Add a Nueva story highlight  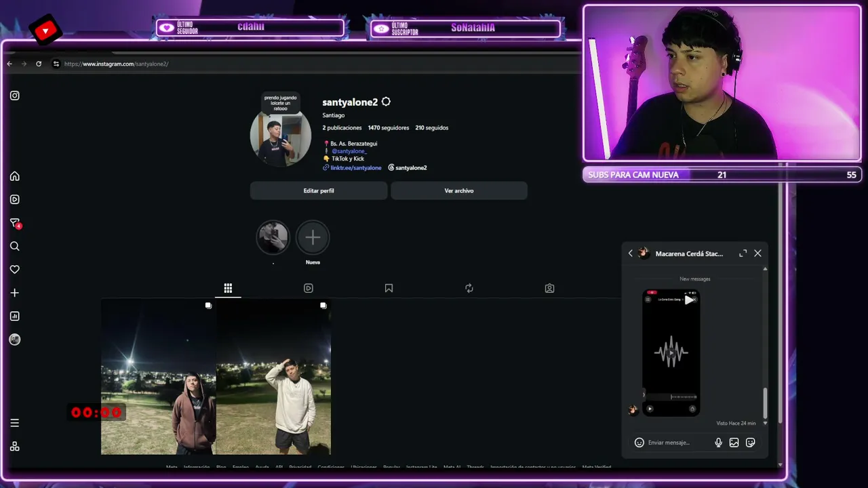[313, 237]
